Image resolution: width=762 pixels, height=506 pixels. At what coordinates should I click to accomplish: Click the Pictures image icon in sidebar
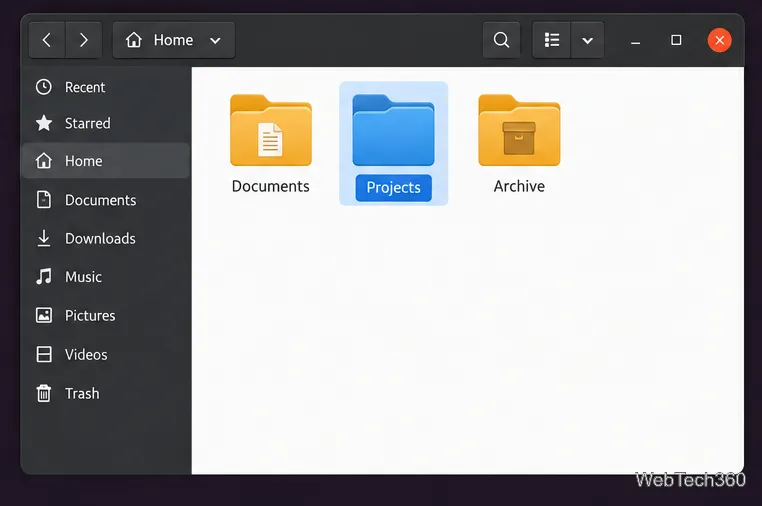[44, 315]
